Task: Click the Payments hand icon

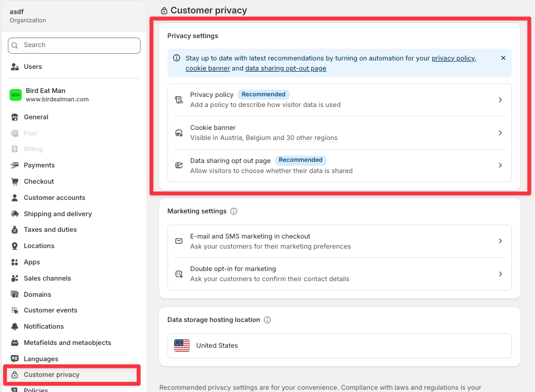Action: tap(15, 165)
